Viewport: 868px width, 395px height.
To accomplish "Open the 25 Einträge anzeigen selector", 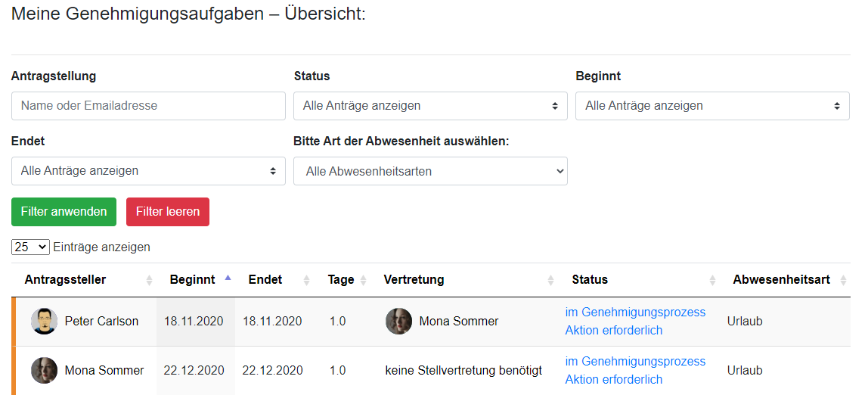I will pos(30,247).
